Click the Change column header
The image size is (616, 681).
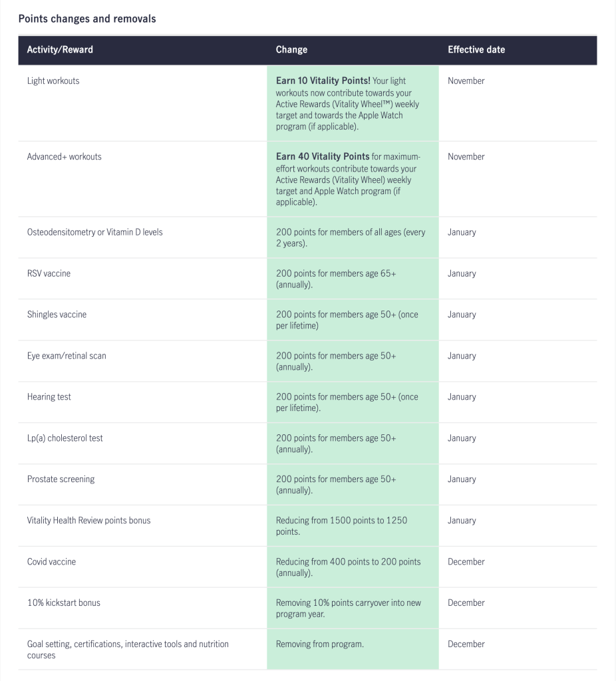(291, 50)
